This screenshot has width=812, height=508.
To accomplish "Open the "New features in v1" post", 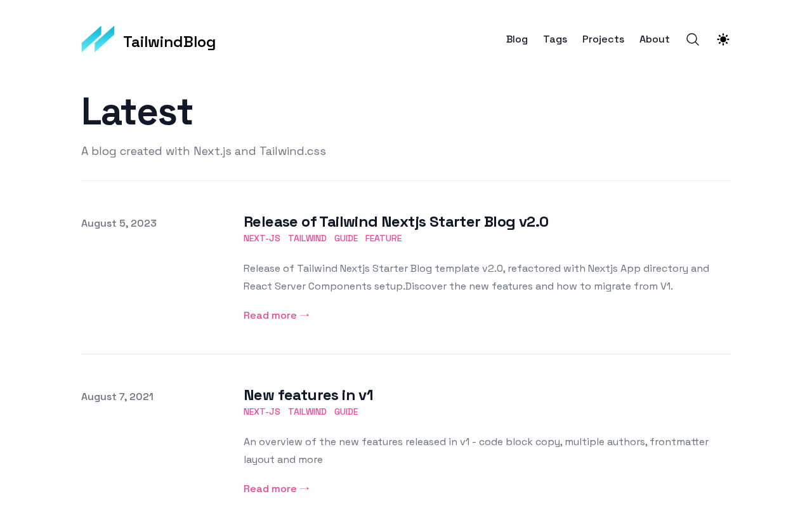I will [x=308, y=395].
